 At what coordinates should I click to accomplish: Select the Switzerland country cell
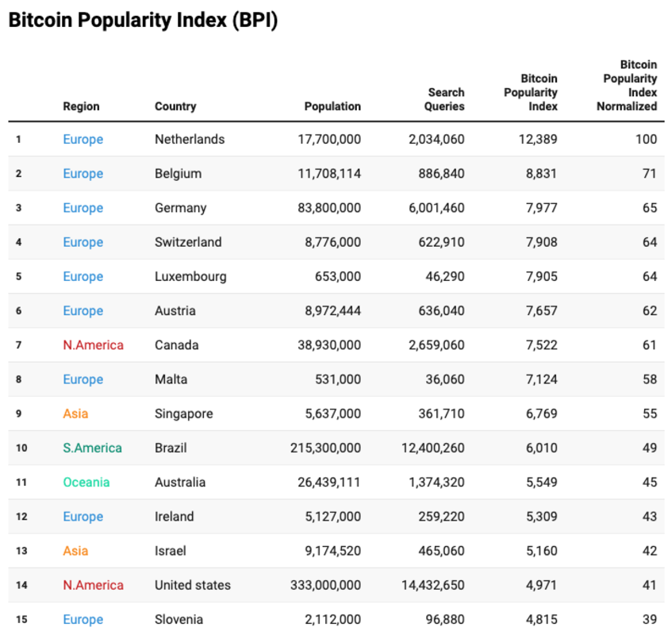click(188, 242)
